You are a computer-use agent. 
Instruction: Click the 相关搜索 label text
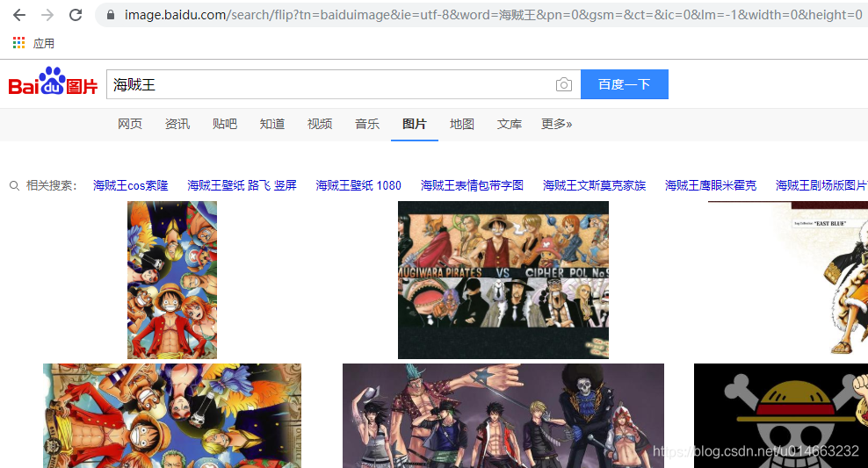[x=51, y=185]
